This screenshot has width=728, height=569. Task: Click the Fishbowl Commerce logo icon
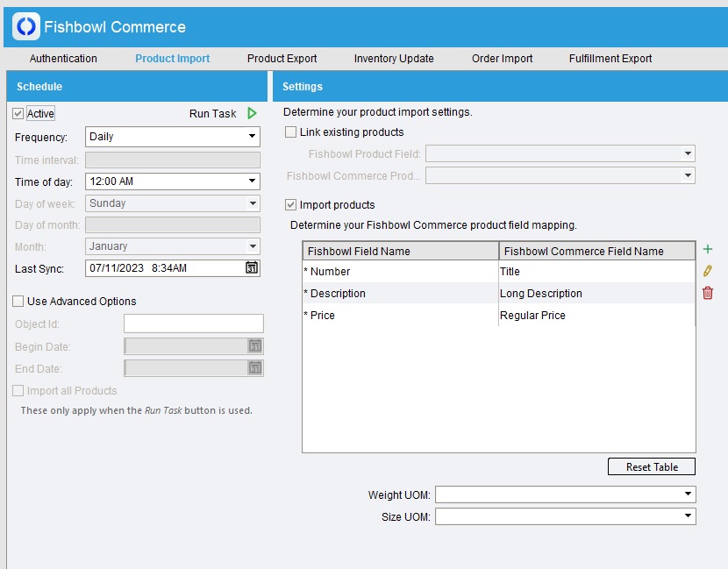click(x=26, y=26)
